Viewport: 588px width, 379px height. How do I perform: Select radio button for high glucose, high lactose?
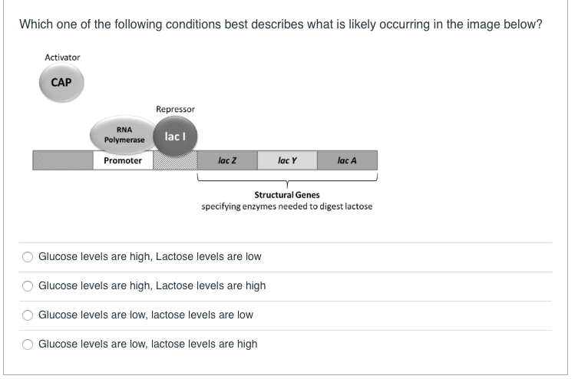(28, 286)
